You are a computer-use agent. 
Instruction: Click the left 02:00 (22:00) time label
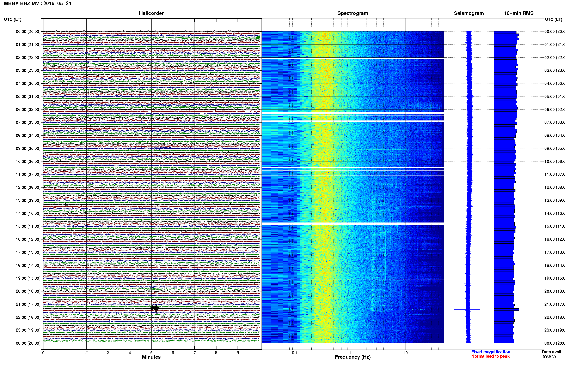pos(28,58)
